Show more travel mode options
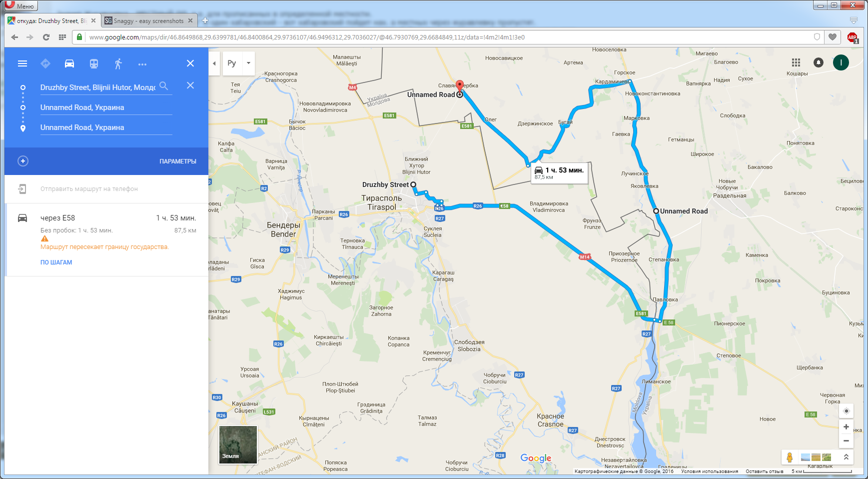868x479 pixels. coord(142,64)
